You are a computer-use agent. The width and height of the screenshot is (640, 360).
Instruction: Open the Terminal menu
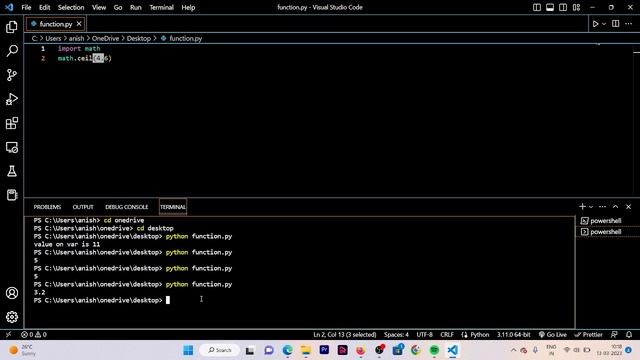[x=162, y=7]
